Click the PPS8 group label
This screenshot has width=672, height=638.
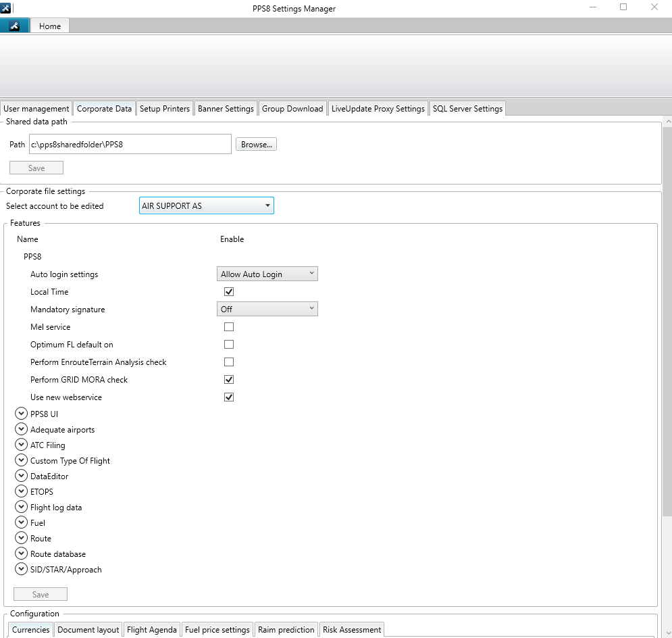(32, 256)
